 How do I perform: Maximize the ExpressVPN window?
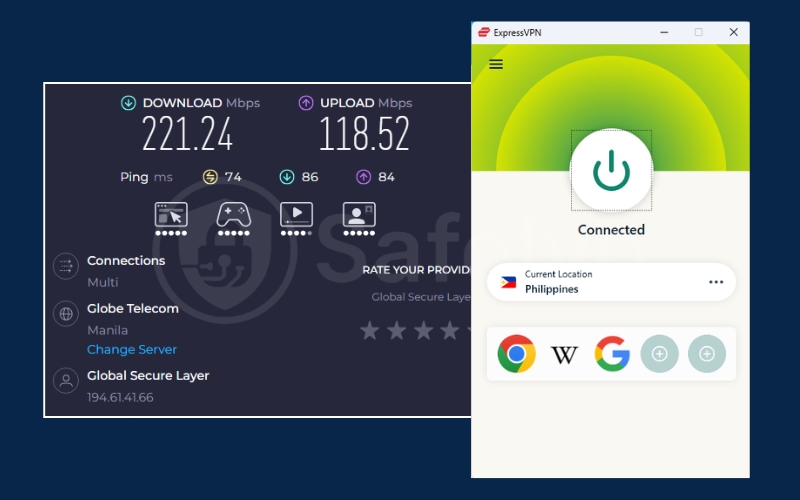698,32
